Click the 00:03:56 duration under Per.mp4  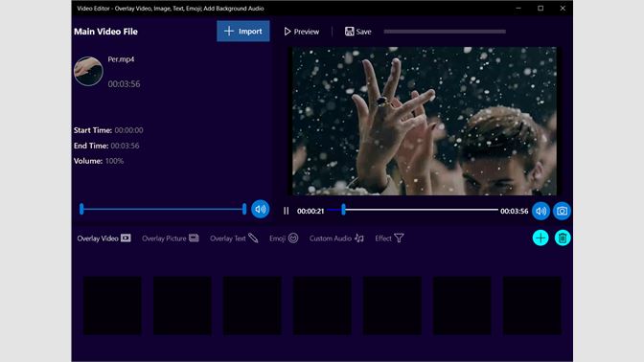pyautogui.click(x=124, y=84)
